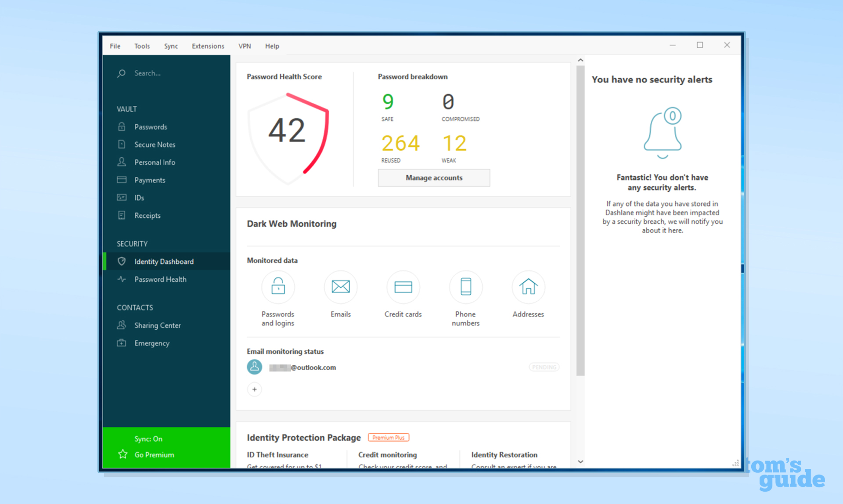Click the Dark Web Monitoring heading
Image resolution: width=843 pixels, height=504 pixels.
(292, 223)
